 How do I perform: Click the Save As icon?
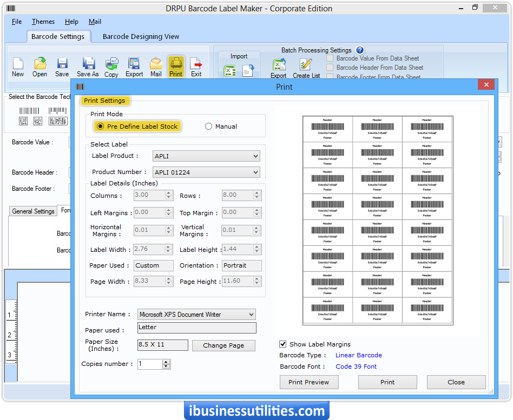88,67
